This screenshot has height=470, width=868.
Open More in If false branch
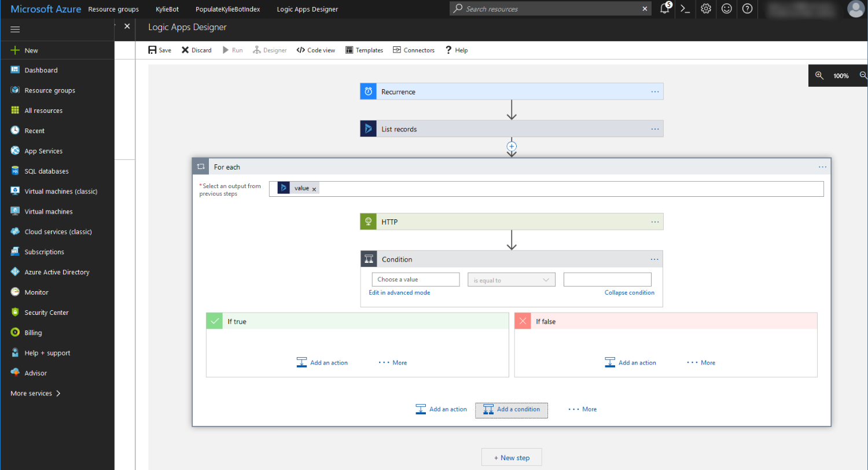tap(701, 363)
